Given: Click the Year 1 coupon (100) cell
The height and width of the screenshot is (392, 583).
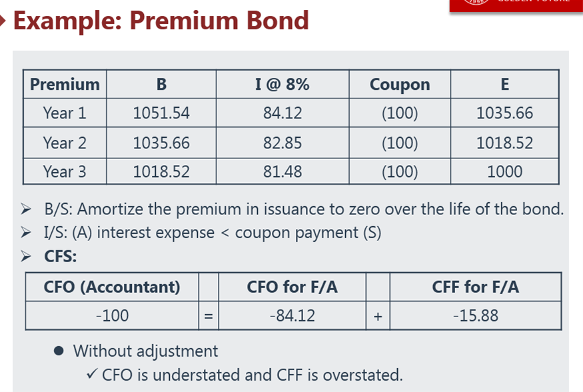Looking at the screenshot, I should [x=400, y=113].
